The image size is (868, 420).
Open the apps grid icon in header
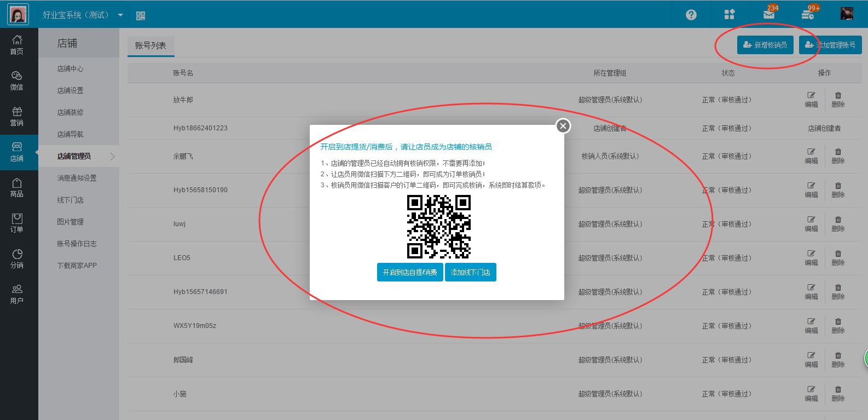(730, 15)
